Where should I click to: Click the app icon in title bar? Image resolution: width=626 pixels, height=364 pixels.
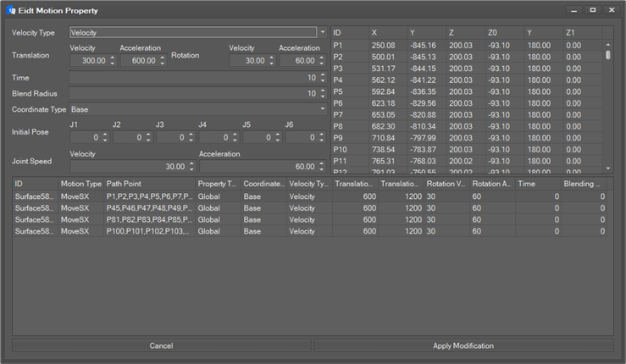12,11
